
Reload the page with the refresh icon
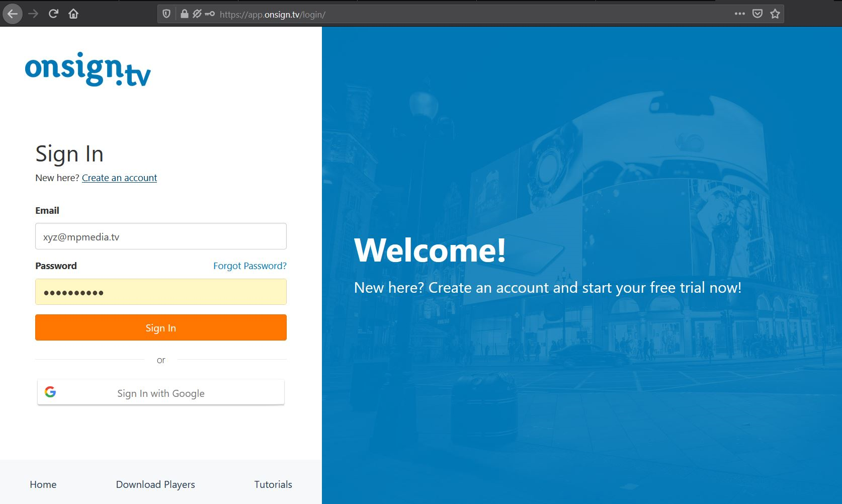(x=53, y=14)
